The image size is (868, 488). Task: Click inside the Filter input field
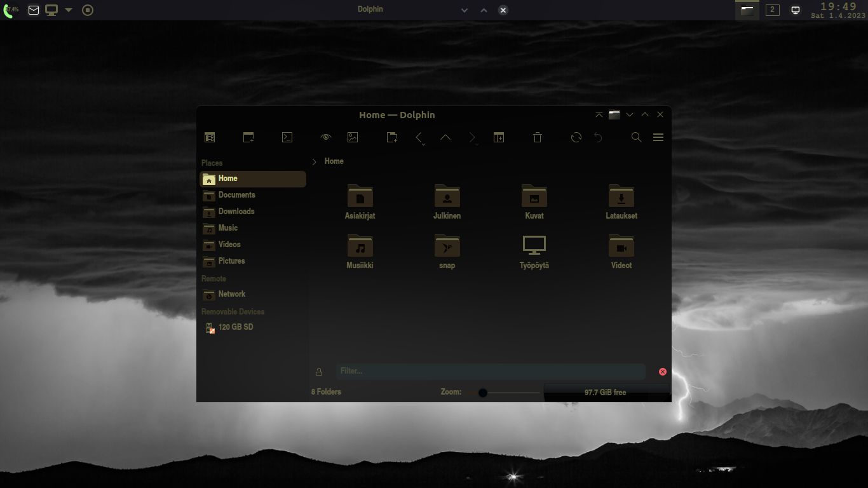point(489,371)
